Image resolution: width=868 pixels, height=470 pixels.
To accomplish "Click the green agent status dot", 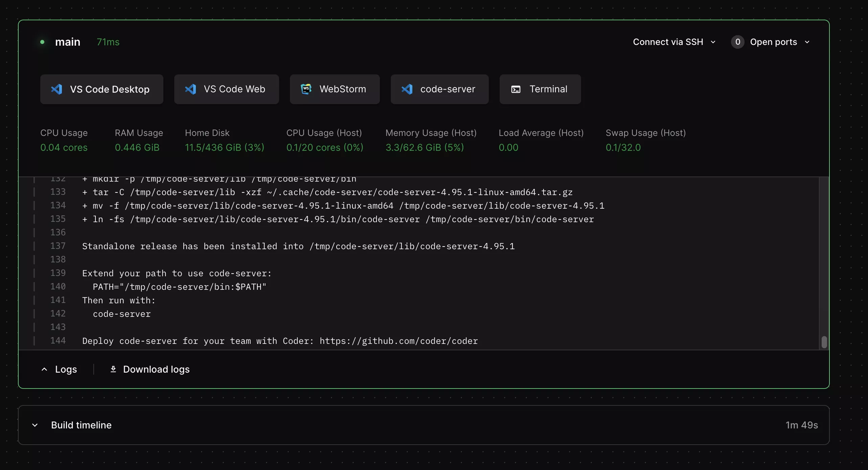I will point(42,42).
